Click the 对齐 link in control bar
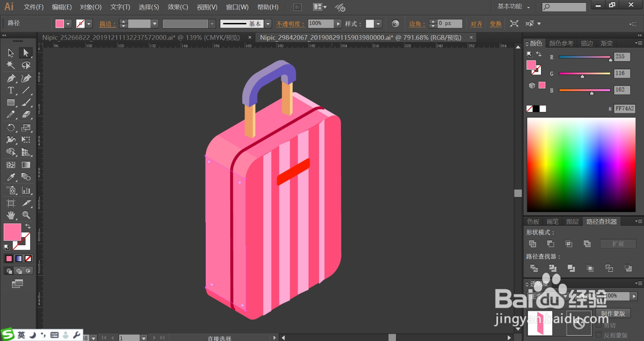The width and height of the screenshot is (644, 341). pyautogui.click(x=477, y=24)
